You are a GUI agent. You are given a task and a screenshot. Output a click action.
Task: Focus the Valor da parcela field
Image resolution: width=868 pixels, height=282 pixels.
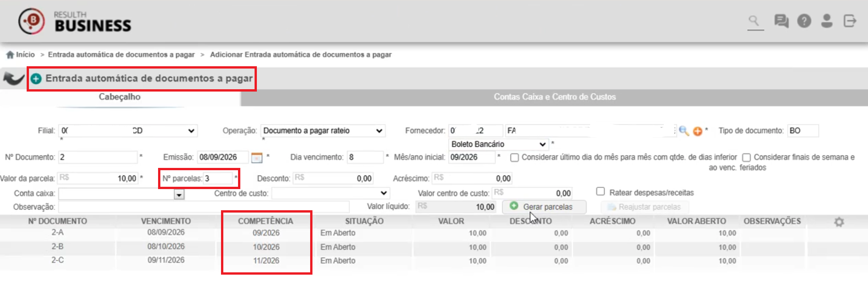click(97, 178)
